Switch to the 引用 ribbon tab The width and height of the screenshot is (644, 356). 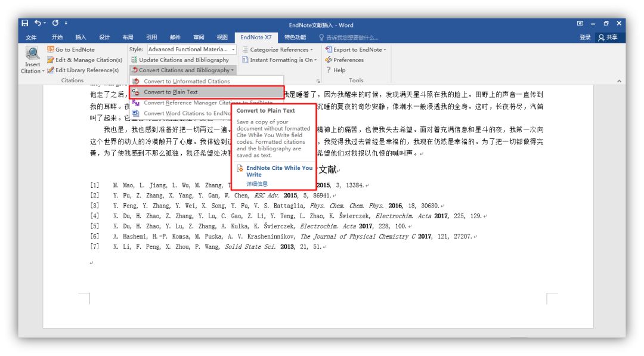click(151, 37)
